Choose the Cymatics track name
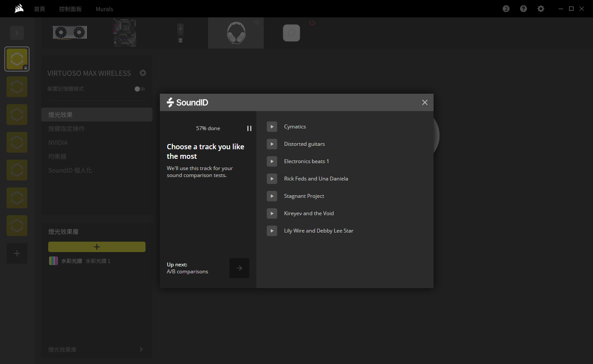 click(295, 127)
